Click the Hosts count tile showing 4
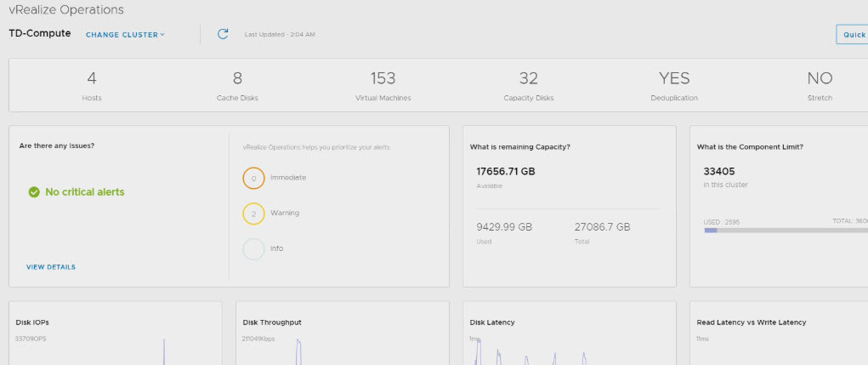This screenshot has width=868, height=365. click(92, 79)
